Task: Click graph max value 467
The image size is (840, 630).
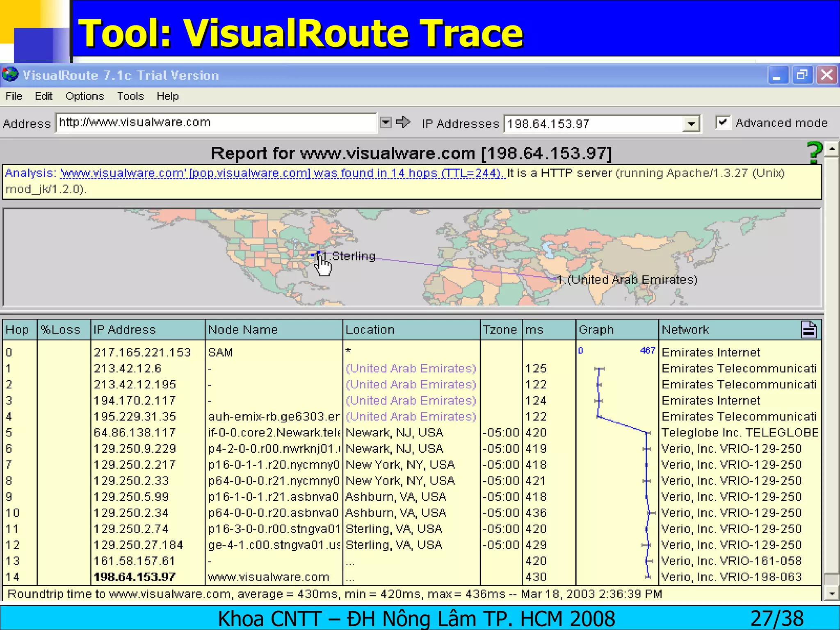Action: point(648,351)
